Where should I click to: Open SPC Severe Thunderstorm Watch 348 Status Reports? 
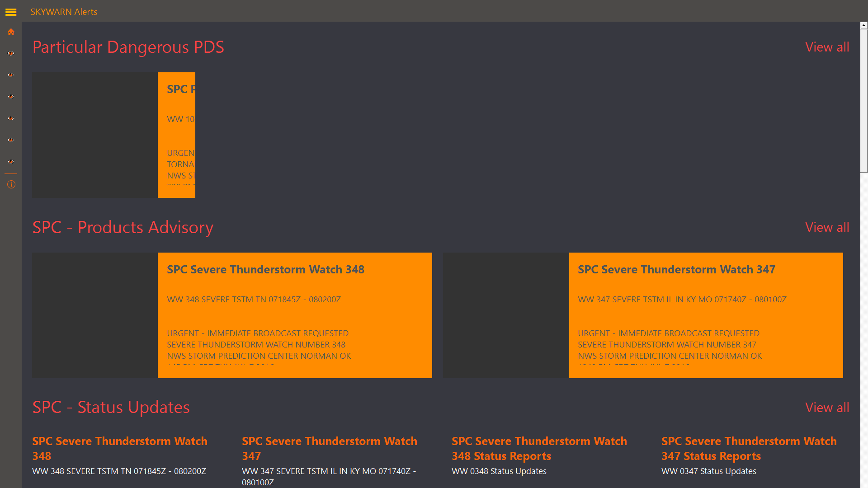coord(539,448)
